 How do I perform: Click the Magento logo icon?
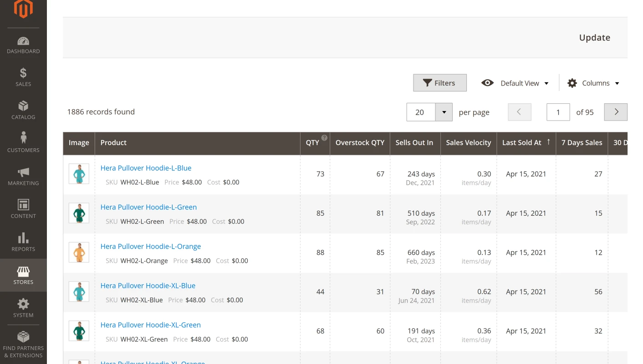point(23,9)
